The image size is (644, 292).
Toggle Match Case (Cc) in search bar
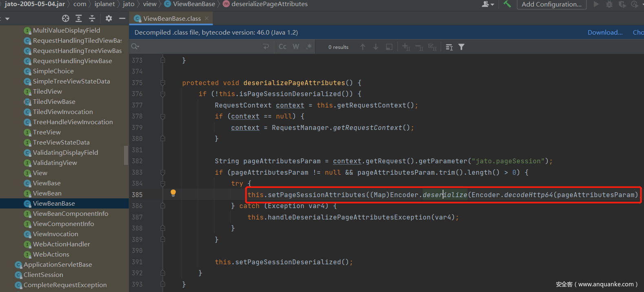282,47
